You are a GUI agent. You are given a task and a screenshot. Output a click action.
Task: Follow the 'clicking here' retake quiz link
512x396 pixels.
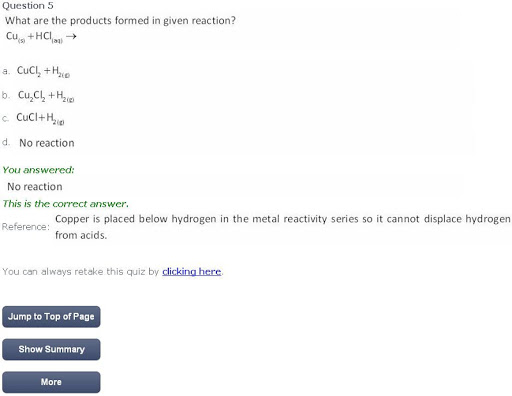192,272
